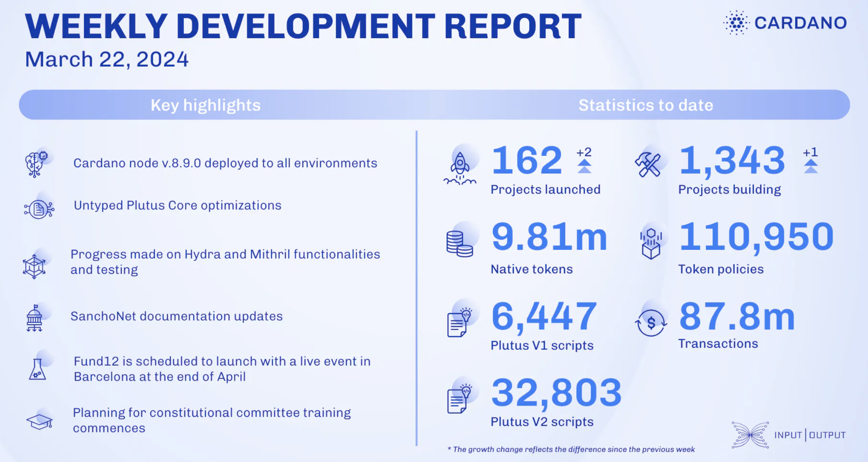Select the Key highlights header label
The width and height of the screenshot is (868, 462).
point(205,105)
